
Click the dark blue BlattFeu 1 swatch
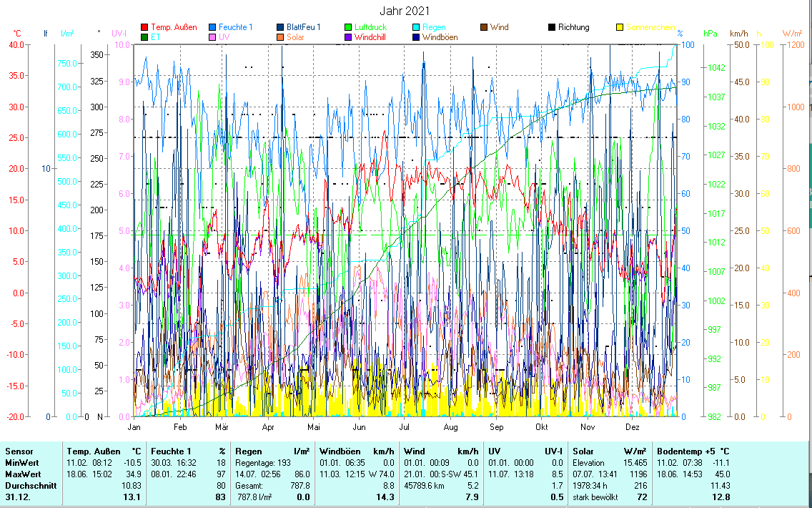click(x=280, y=28)
